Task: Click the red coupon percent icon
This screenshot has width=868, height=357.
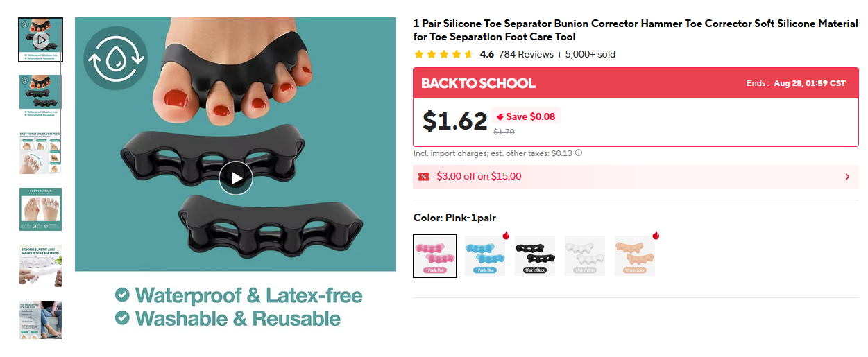Action: point(424,177)
